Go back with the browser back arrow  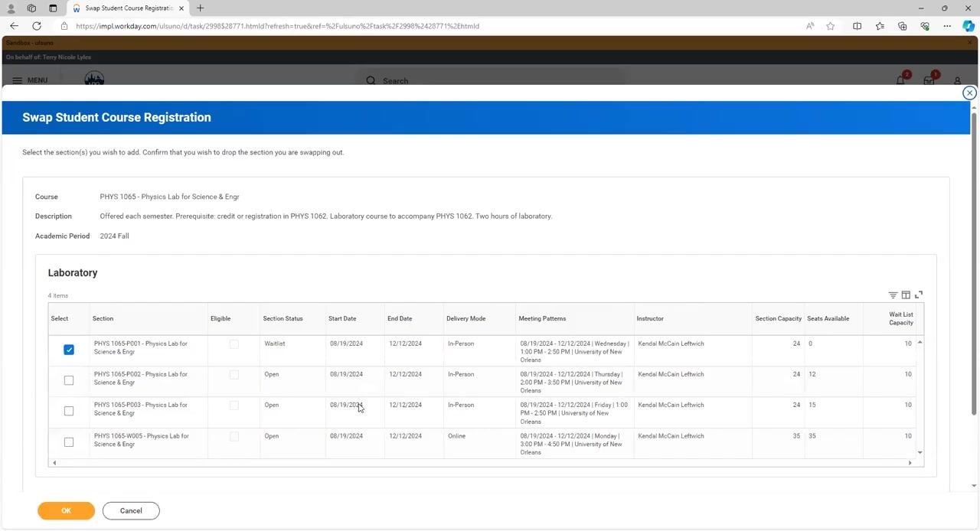coord(14,26)
